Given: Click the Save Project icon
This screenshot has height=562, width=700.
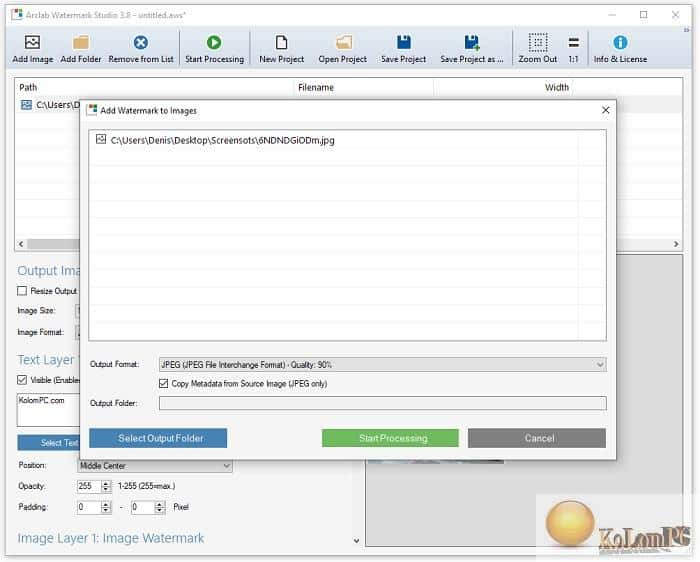Looking at the screenshot, I should pos(404,42).
